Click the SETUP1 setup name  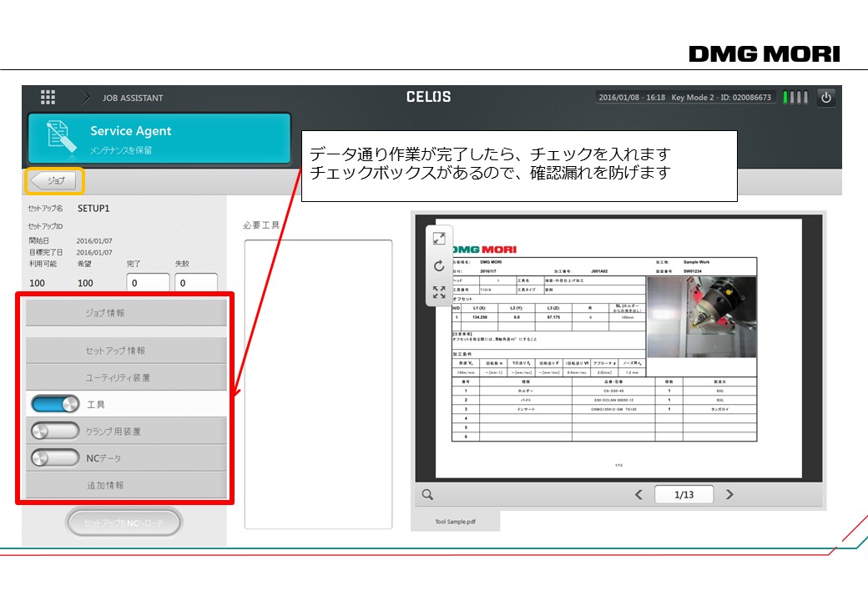pos(93,209)
